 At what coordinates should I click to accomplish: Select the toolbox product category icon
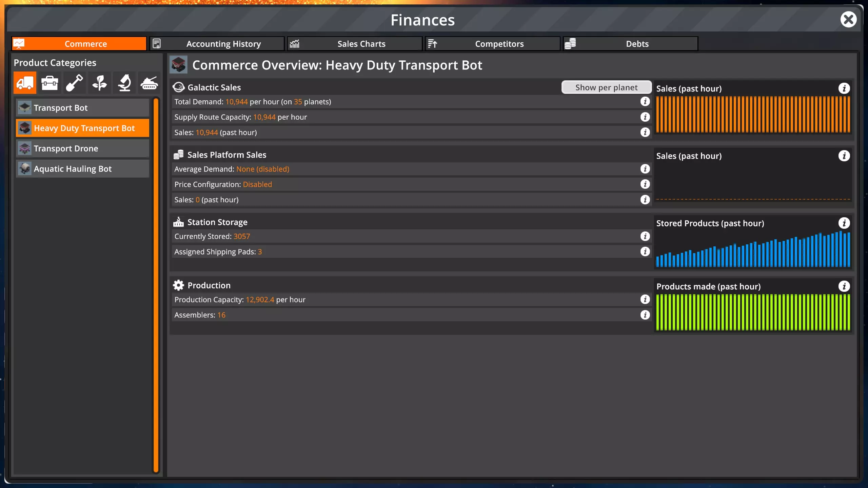50,83
